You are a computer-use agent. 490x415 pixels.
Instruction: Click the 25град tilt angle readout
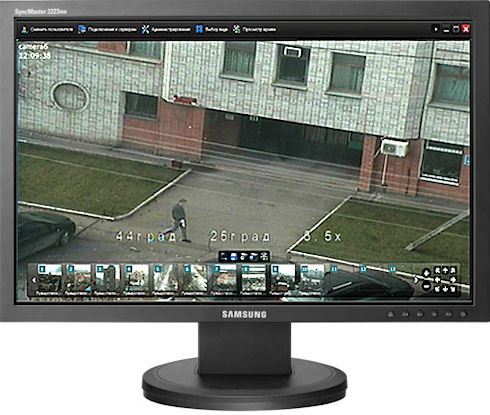click(x=240, y=236)
